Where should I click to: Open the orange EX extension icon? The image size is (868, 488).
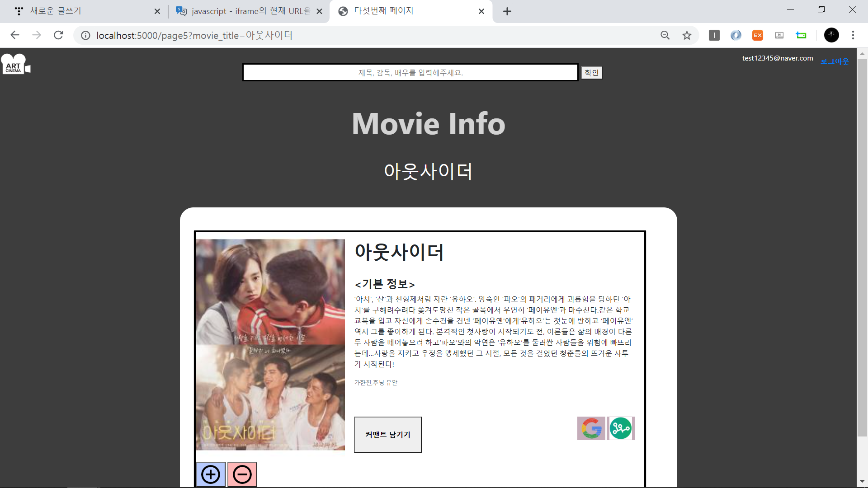coord(757,35)
